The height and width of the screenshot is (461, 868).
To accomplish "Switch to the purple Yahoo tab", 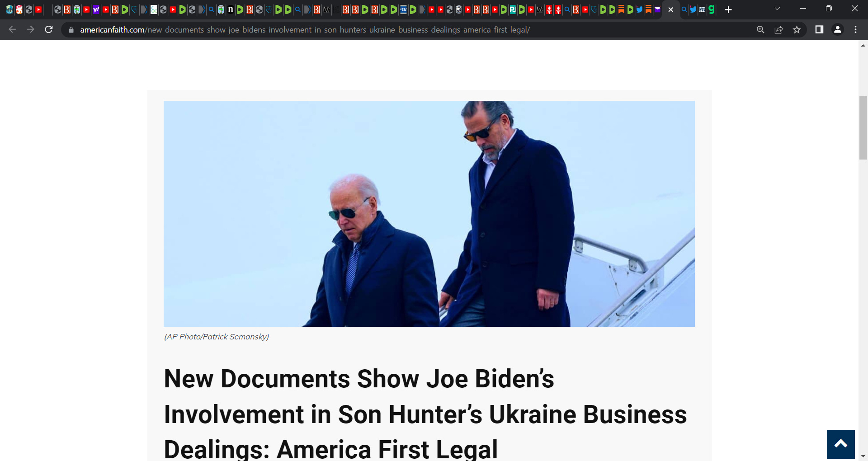I will click(x=96, y=9).
